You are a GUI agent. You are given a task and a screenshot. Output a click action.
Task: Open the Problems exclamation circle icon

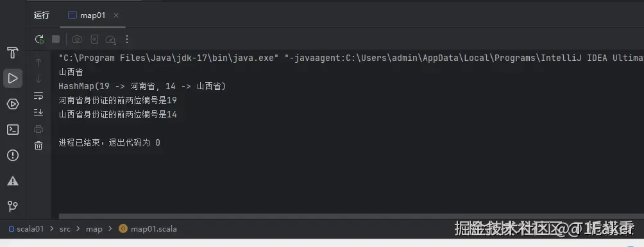[x=13, y=155]
